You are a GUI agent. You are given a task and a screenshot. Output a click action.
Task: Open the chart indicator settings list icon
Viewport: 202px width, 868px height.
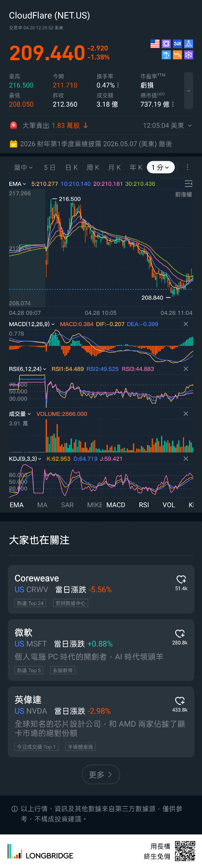tap(189, 184)
